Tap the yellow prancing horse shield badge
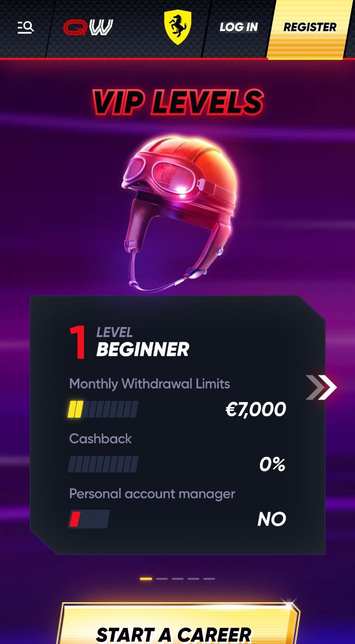This screenshot has width=355, height=644. pos(178,27)
